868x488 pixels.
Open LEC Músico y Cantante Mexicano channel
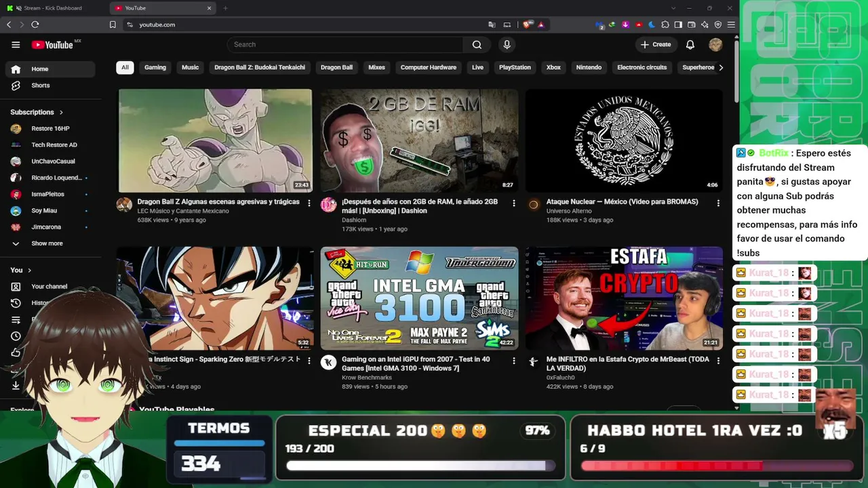coord(183,211)
